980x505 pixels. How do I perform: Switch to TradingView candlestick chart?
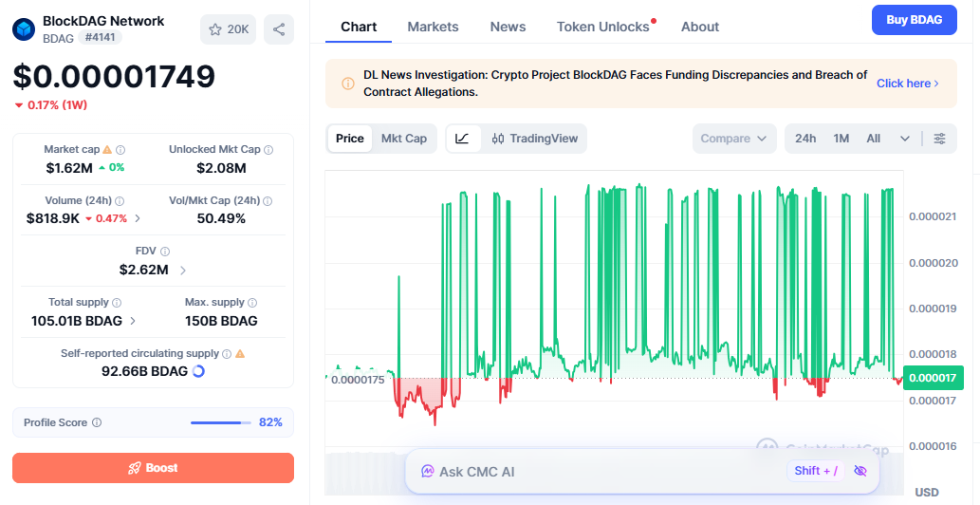(x=535, y=139)
